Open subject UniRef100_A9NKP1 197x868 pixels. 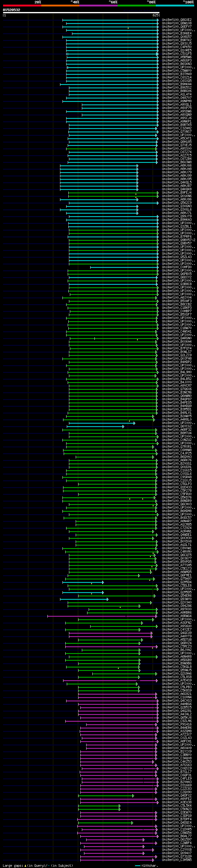point(177,121)
